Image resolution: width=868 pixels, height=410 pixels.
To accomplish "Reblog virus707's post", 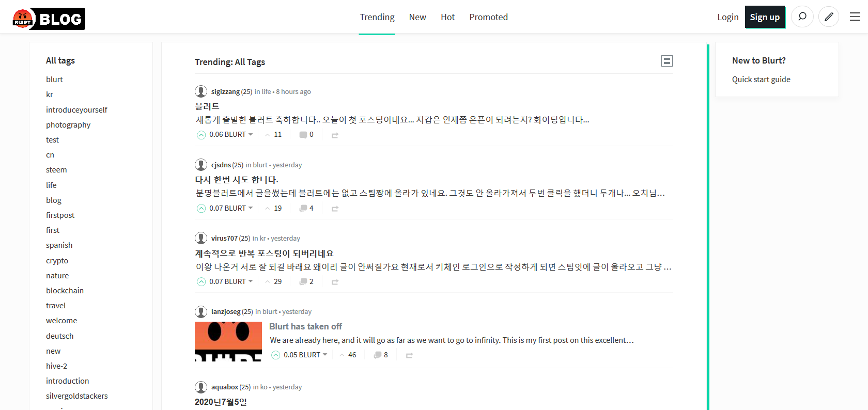I will coord(335,282).
